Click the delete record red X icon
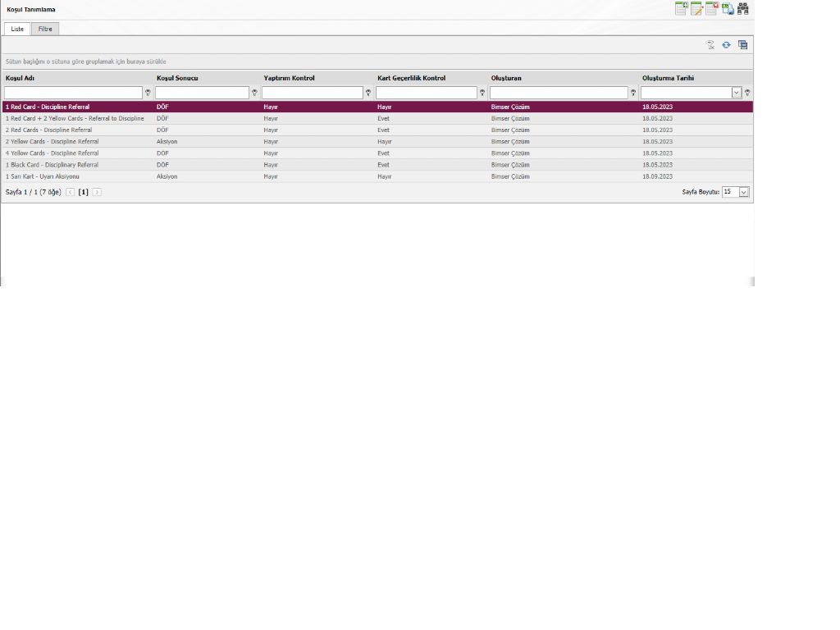This screenshot has width=840, height=630. click(x=712, y=8)
